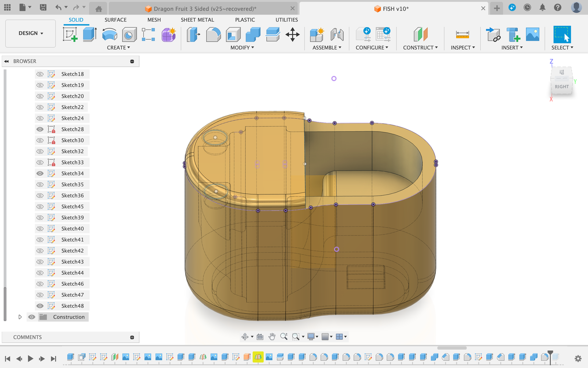Show Sketch40 using its eye icon
This screenshot has width=588, height=368.
click(40, 229)
